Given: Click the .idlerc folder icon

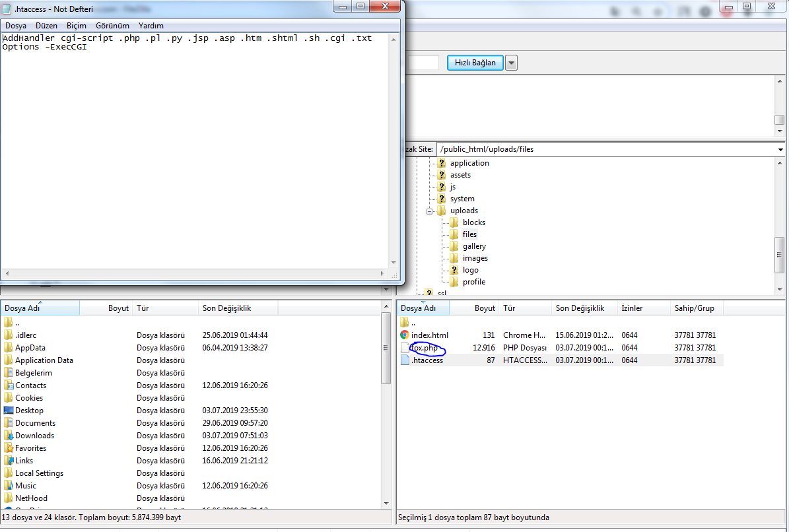Looking at the screenshot, I should tap(8, 335).
